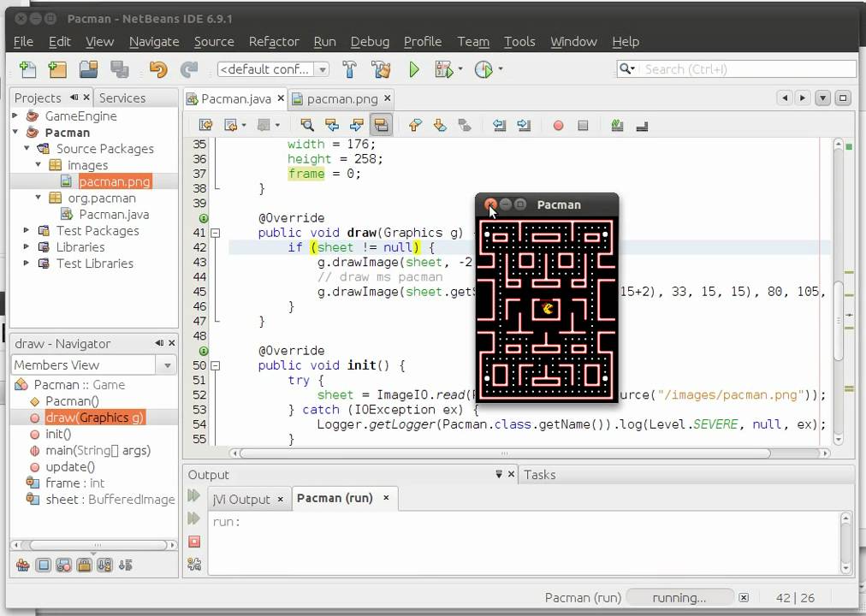866x616 pixels.
Task: Toggle the Highlight Search editor button
Action: point(381,125)
